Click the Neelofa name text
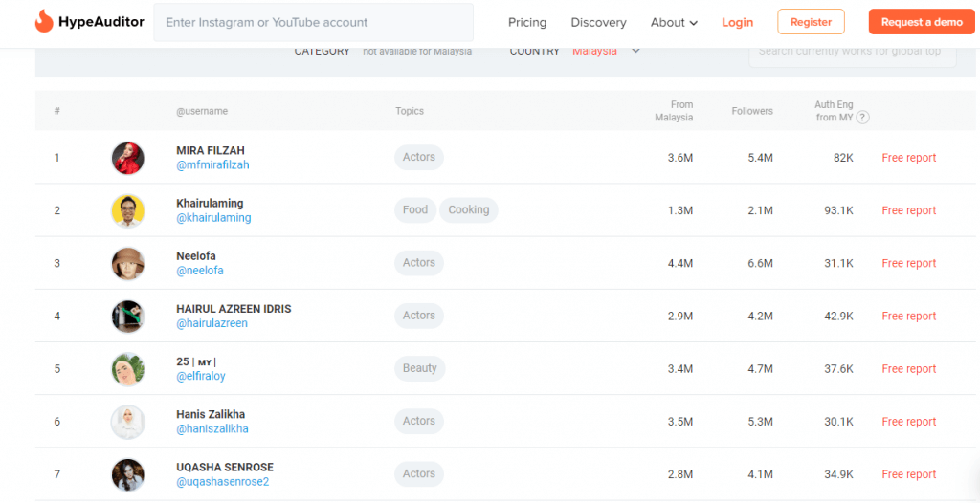Image resolution: width=980 pixels, height=503 pixels. tap(196, 256)
